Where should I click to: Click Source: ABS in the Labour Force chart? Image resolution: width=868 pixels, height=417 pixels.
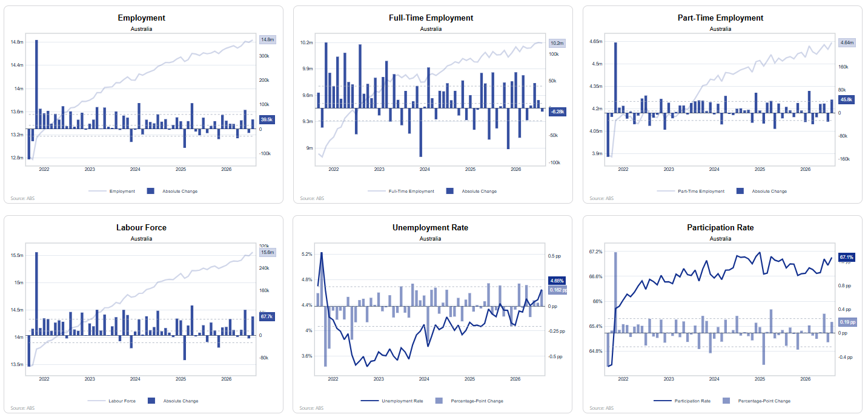(23, 408)
